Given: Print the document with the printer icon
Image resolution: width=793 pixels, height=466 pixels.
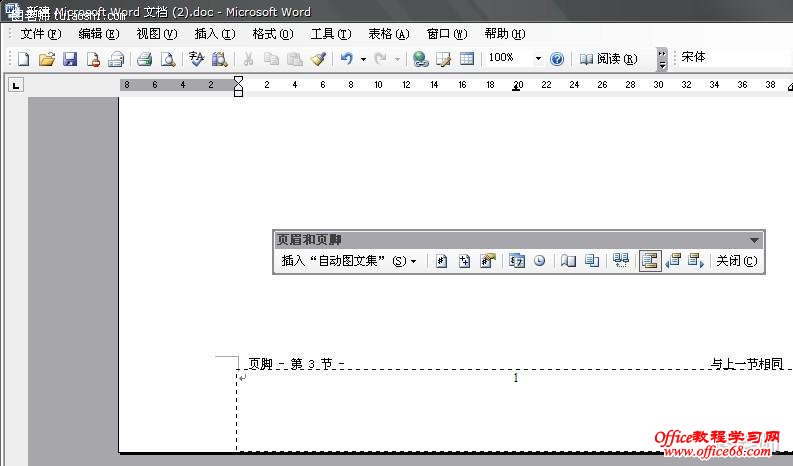Looking at the screenshot, I should click(x=145, y=59).
